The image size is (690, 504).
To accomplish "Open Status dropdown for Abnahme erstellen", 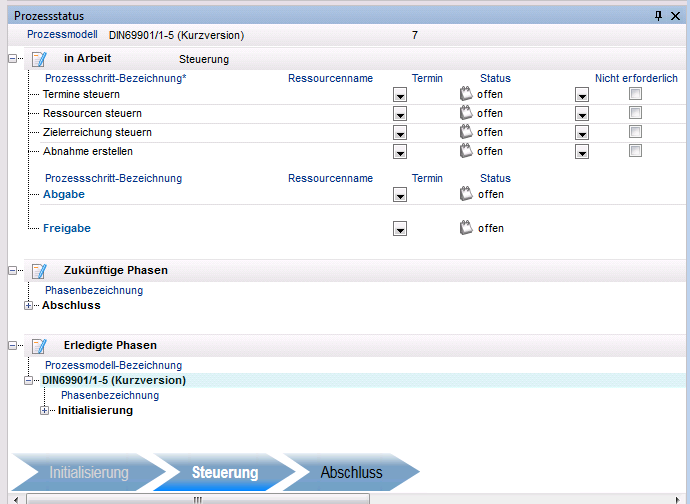I will (x=582, y=151).
